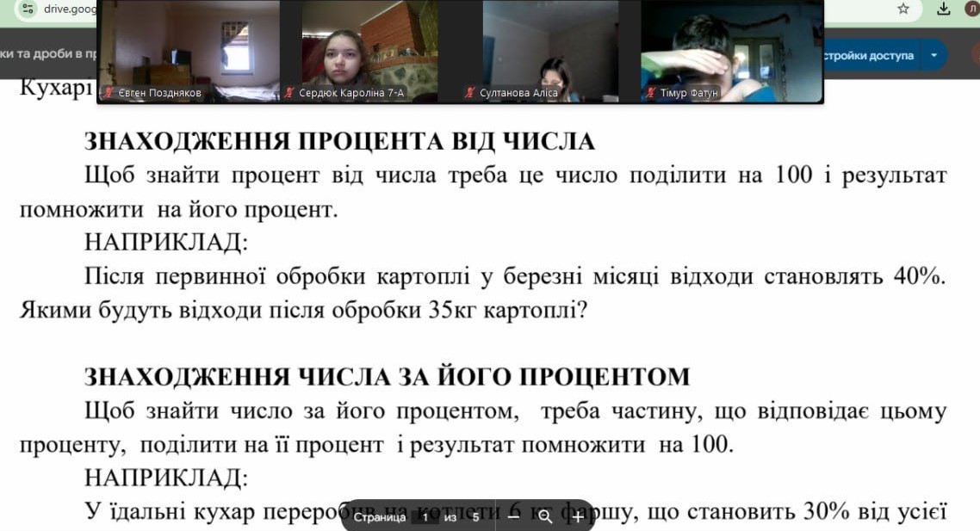980x531 pixels.
Task: Click muted mic icon beside Султанова Аліса
Action: click(470, 93)
